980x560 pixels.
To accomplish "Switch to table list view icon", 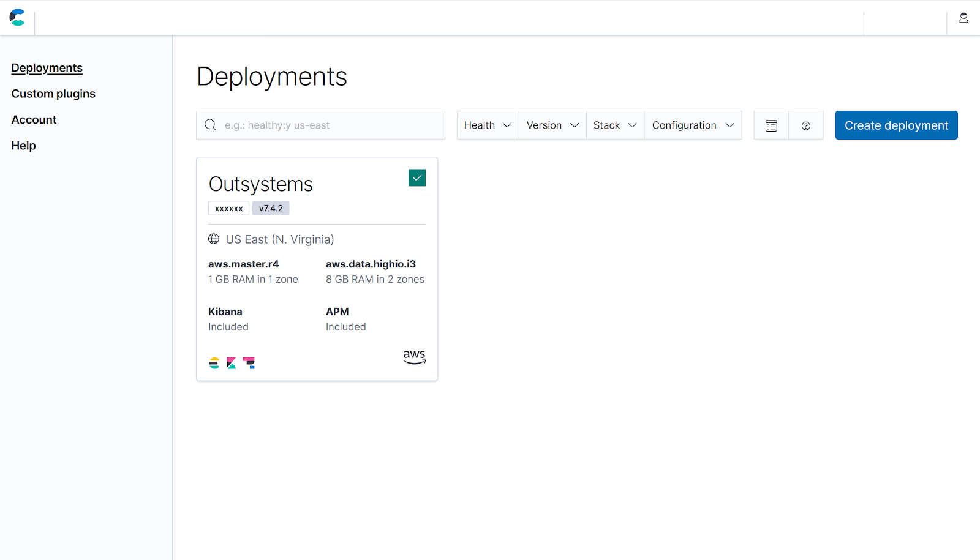I will (x=771, y=125).
